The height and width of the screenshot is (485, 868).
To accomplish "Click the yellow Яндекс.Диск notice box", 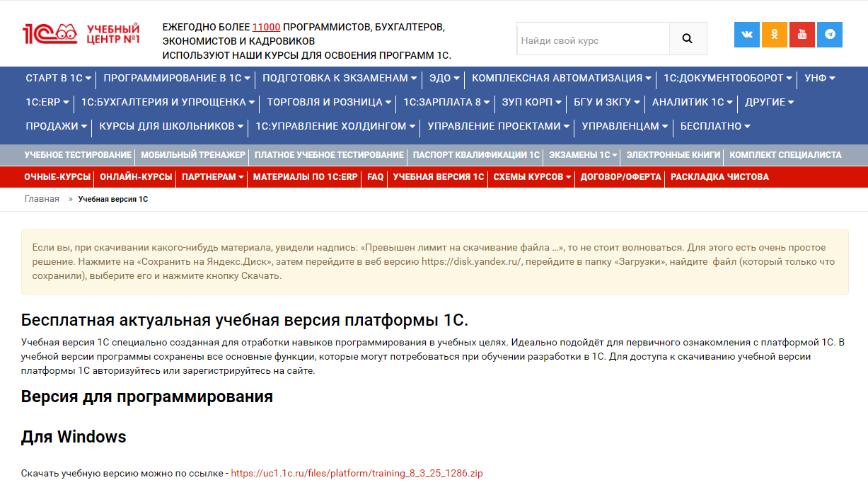I will click(x=434, y=262).
